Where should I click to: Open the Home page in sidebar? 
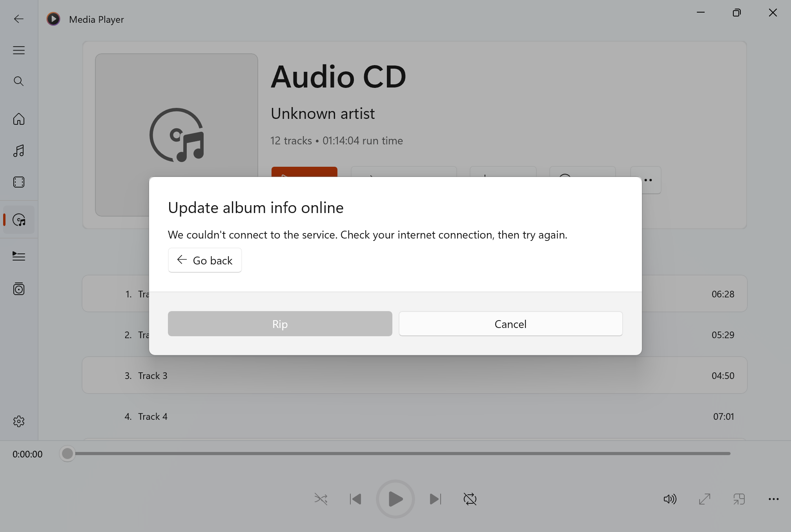click(19, 119)
